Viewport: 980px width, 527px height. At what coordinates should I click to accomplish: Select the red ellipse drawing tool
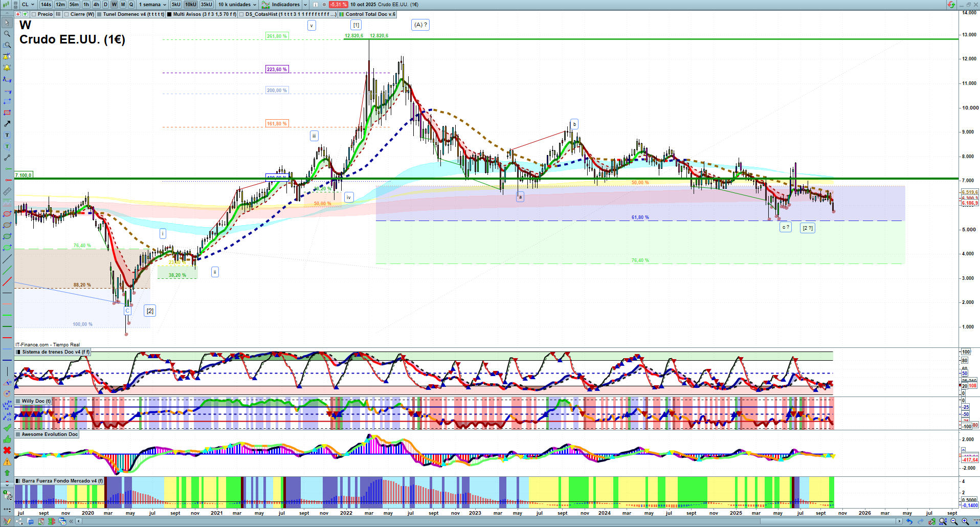(x=7, y=214)
